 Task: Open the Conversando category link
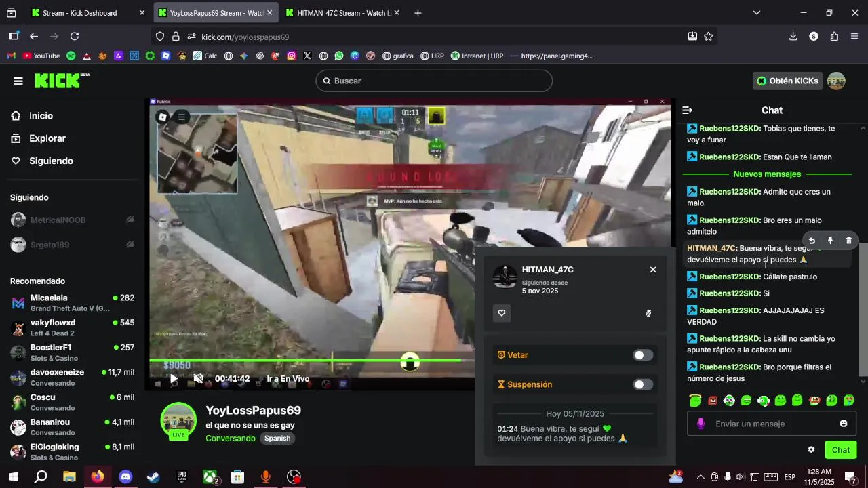[231, 439]
